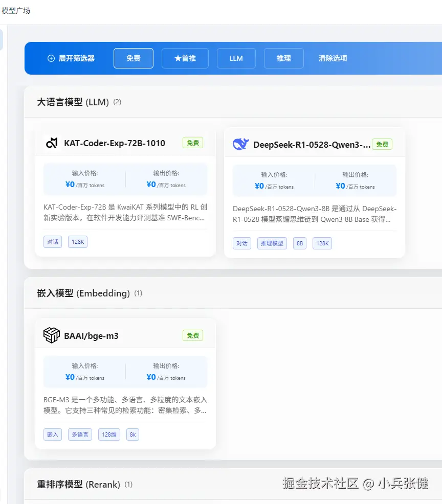Click the BGE-M3 description text
442x504 pixels.
125,405
